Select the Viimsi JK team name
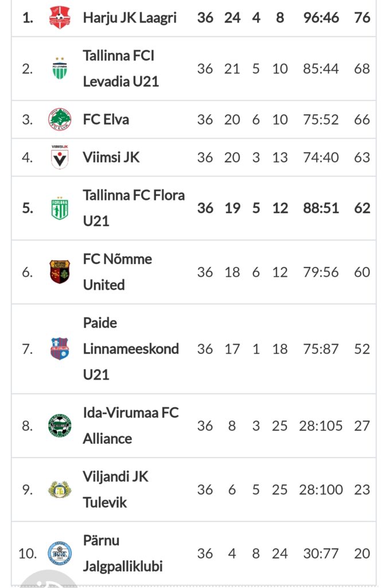Image resolution: width=389 pixels, height=588 pixels. tap(111, 157)
